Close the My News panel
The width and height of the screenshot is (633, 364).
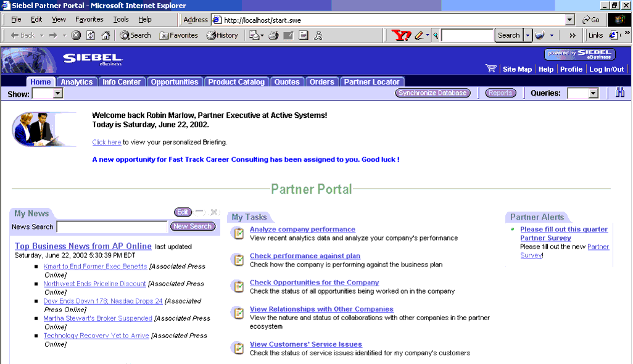[214, 212]
